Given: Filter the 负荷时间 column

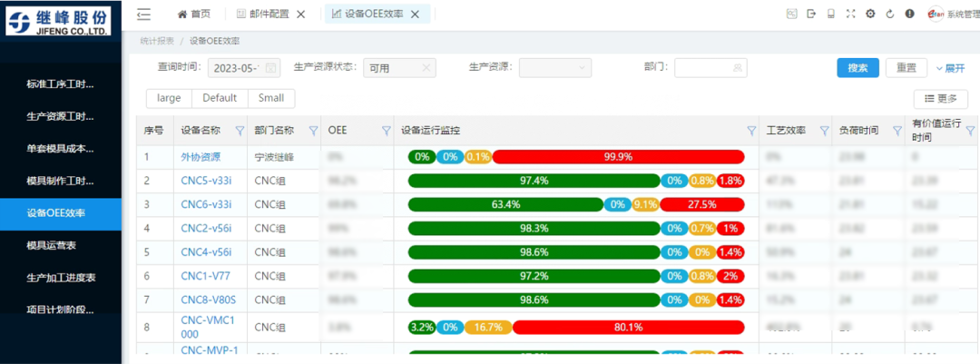Looking at the screenshot, I should click(x=897, y=131).
